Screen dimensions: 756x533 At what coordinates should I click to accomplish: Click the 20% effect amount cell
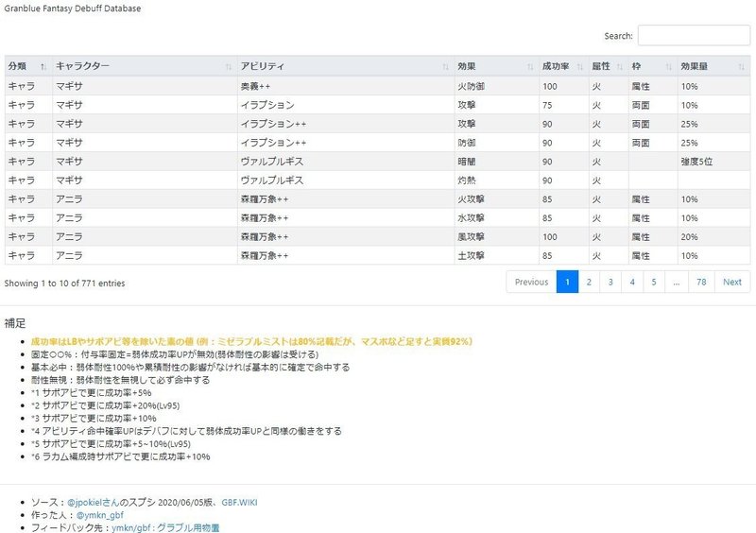[x=713, y=237]
